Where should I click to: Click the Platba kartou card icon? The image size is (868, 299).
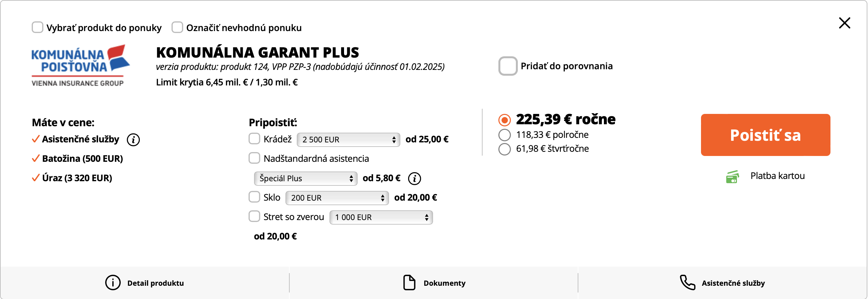click(732, 177)
